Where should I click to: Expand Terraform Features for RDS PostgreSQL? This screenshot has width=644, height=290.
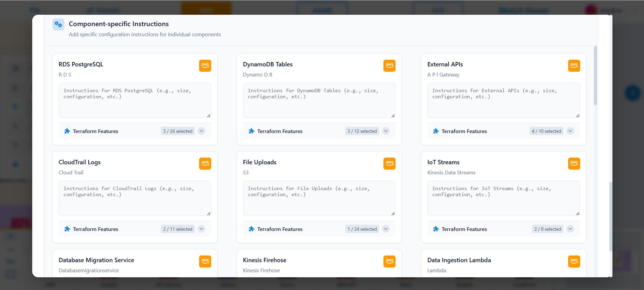[201, 131]
